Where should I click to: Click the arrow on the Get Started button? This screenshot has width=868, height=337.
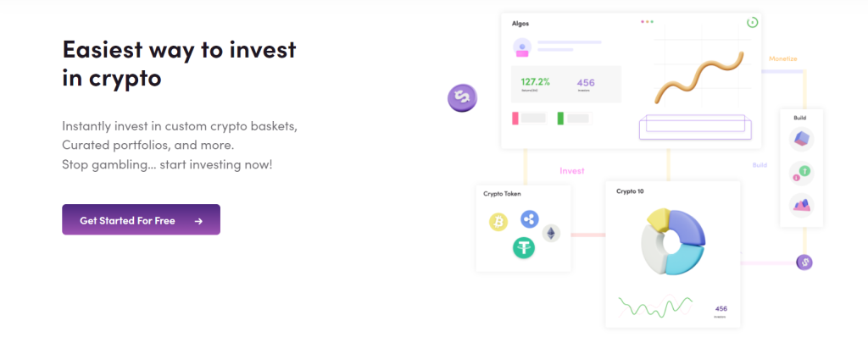[198, 221]
